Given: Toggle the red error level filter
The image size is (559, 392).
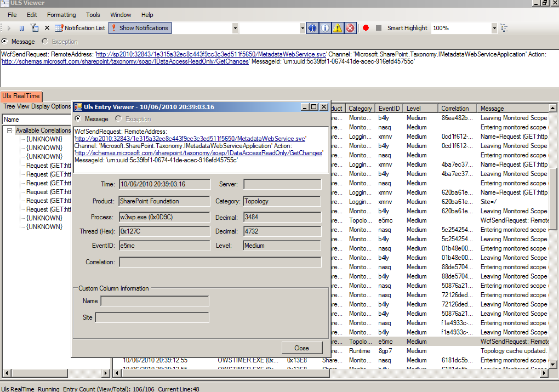Looking at the screenshot, I should (350, 28).
